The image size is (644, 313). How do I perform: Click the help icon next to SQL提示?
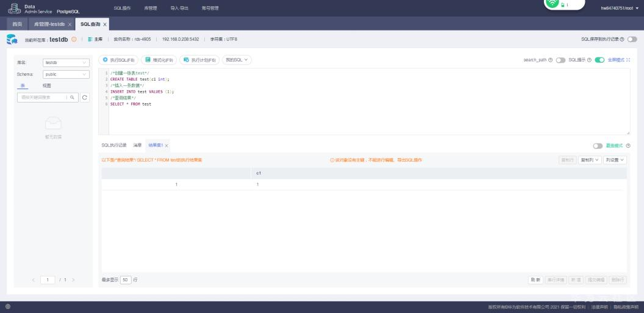pyautogui.click(x=589, y=60)
